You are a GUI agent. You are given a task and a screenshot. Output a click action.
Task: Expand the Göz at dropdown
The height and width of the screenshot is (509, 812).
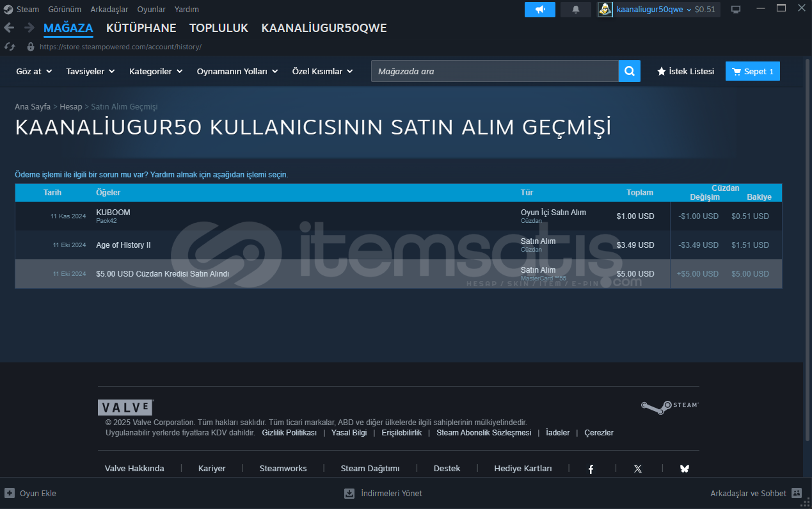coord(34,71)
